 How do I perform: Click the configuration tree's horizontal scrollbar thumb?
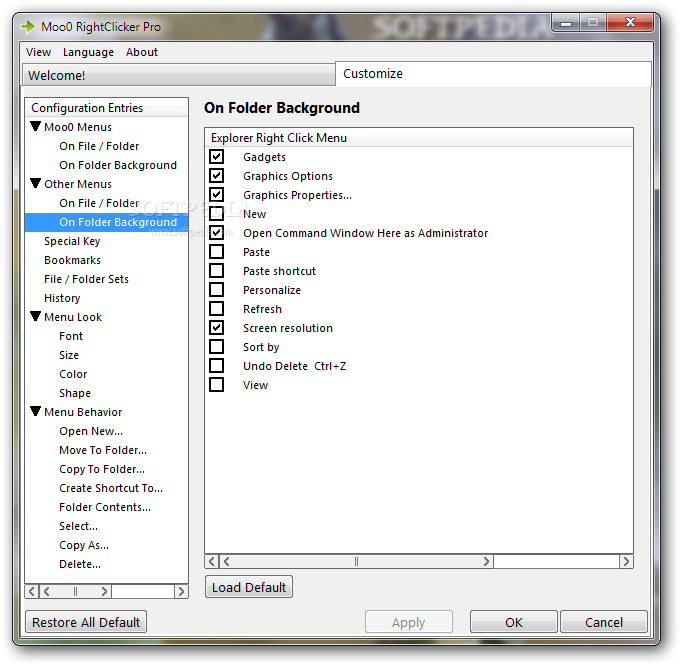(75, 591)
